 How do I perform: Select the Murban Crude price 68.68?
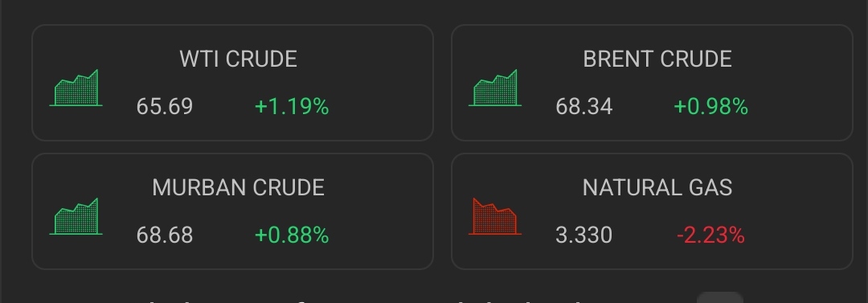click(165, 235)
